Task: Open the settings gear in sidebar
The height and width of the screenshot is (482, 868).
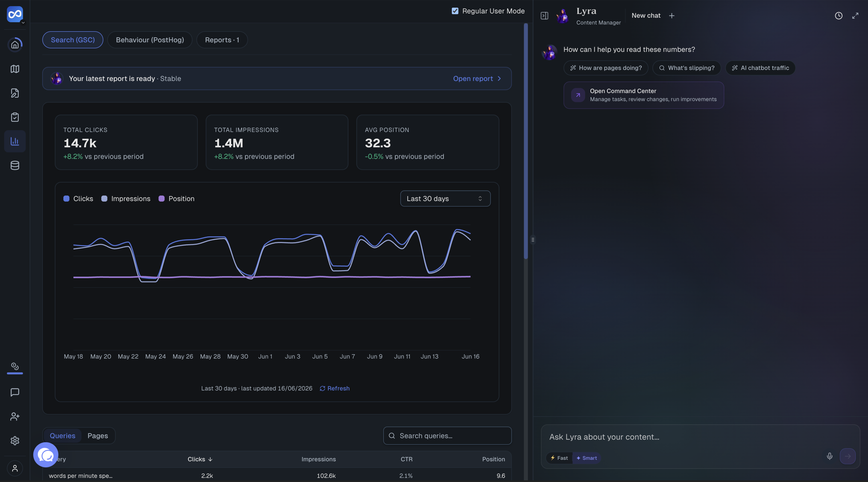Action: pos(15,441)
